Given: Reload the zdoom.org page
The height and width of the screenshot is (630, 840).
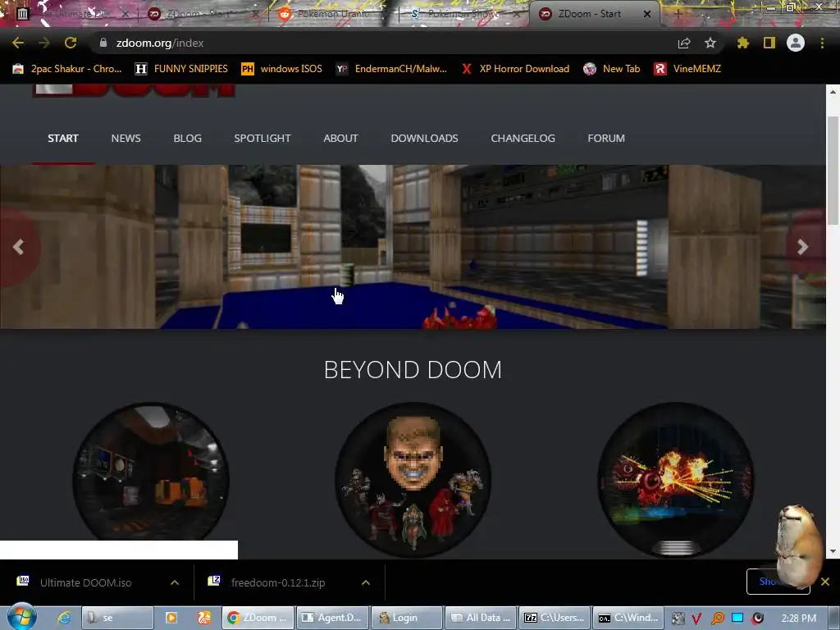Looking at the screenshot, I should tap(71, 43).
